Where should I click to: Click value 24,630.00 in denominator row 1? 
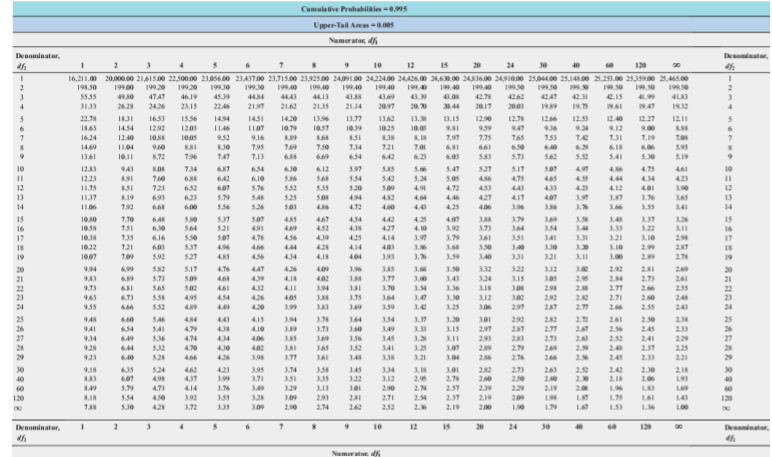tap(445, 78)
